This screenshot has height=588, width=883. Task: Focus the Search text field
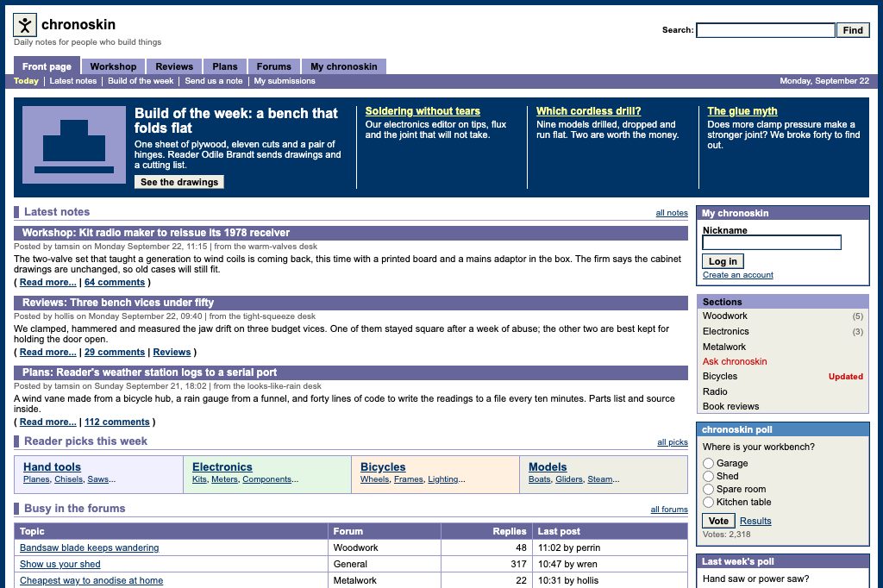click(766, 30)
